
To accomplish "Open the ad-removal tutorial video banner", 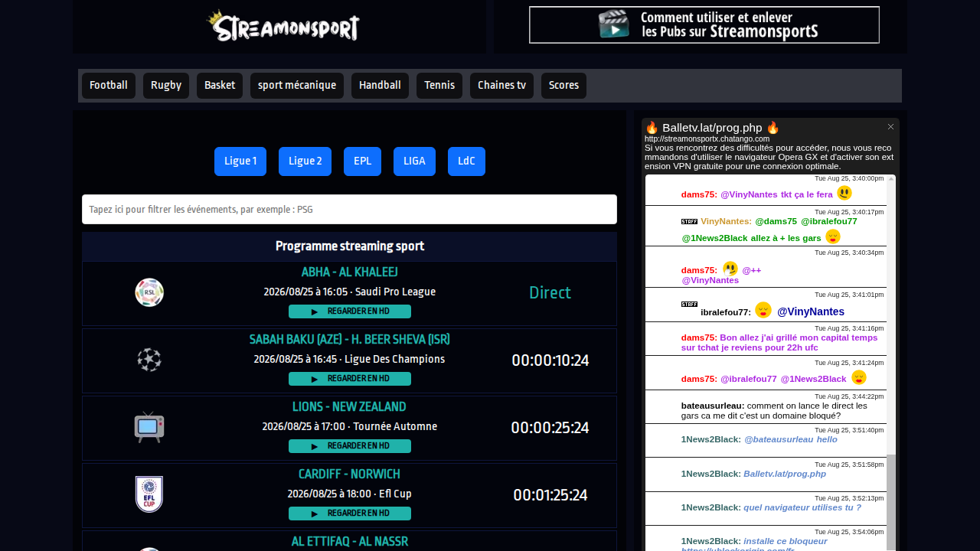I will tap(704, 24).
